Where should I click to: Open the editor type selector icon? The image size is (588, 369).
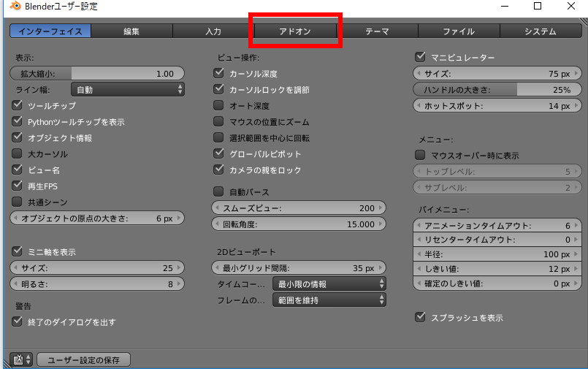point(21,360)
